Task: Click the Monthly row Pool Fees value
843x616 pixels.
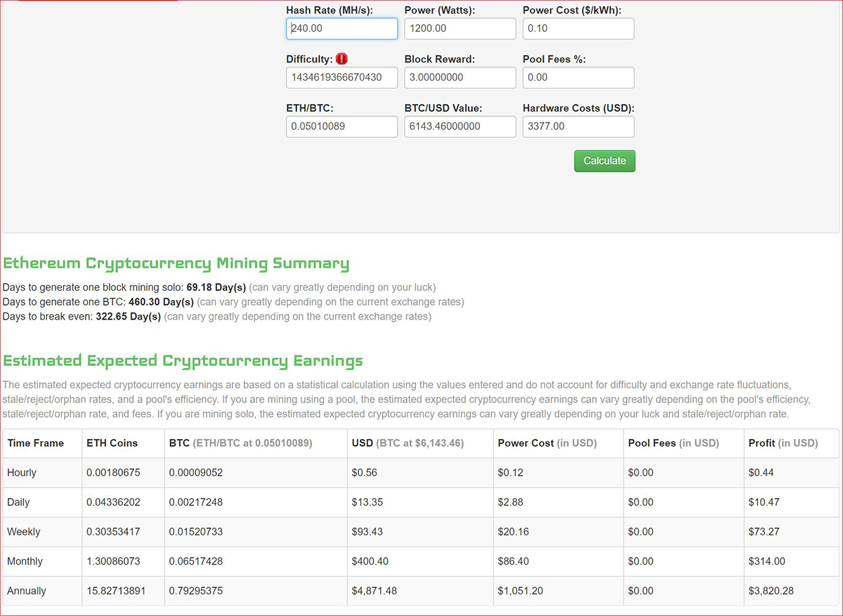Action: coord(641,561)
